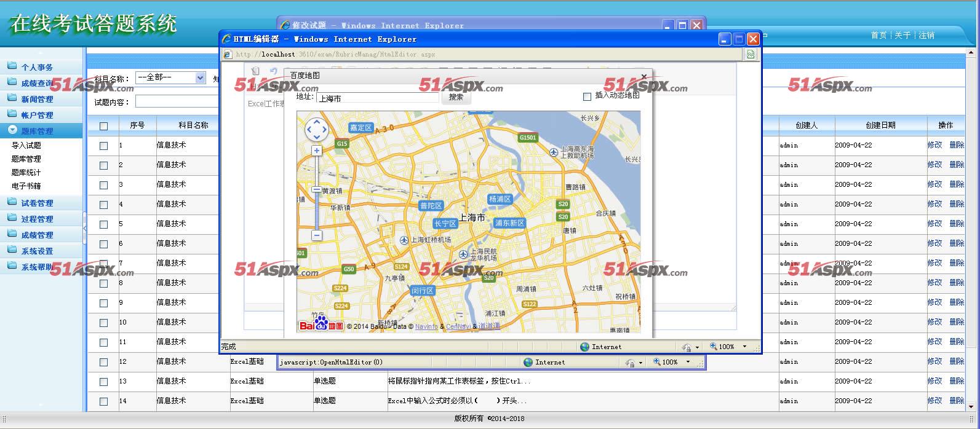The image size is (980, 429).
Task: Check the checkbox for row 5
Action: (x=103, y=224)
